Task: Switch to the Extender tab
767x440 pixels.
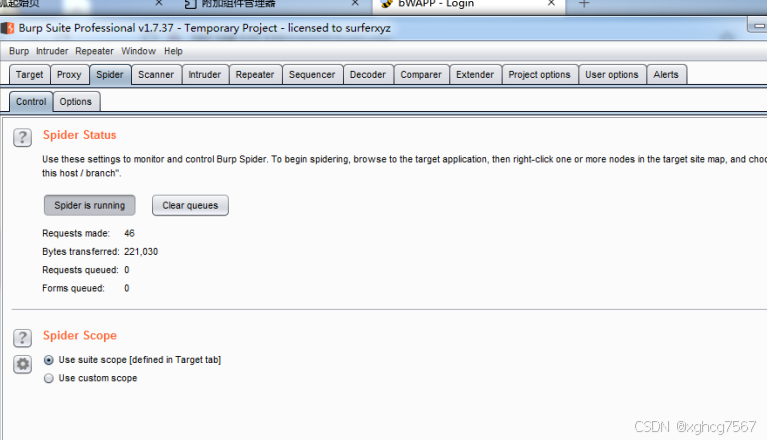Action: [475, 75]
